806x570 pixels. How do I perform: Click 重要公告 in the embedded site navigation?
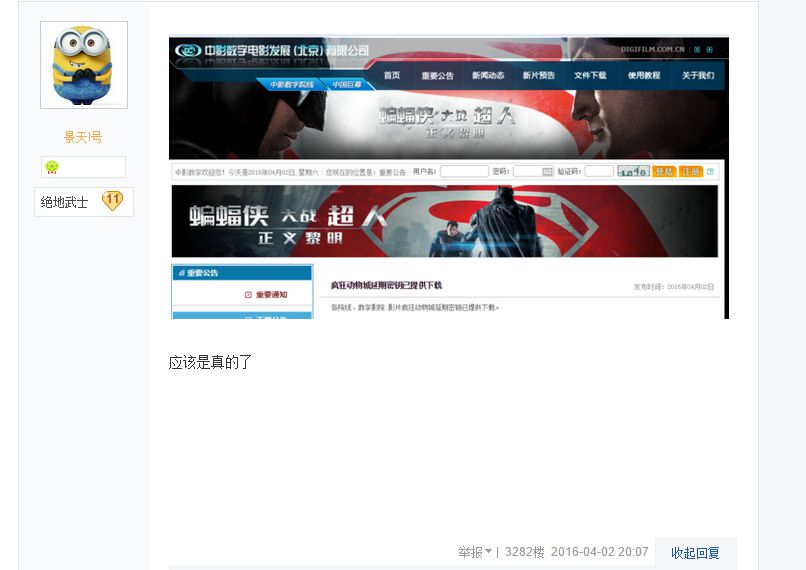coord(437,76)
